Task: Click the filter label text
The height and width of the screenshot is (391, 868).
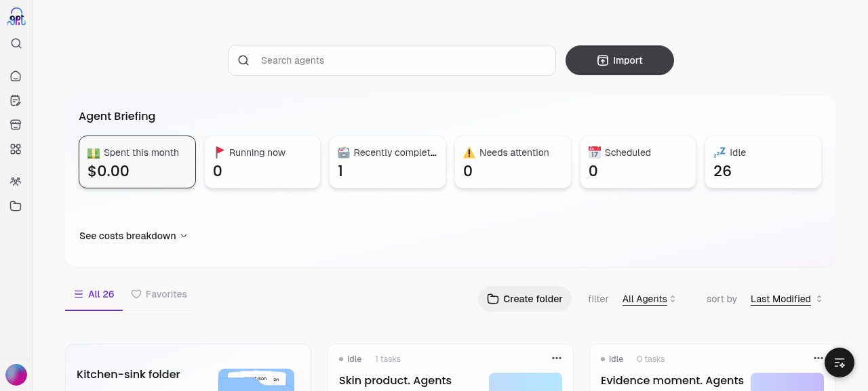Action: (598, 299)
